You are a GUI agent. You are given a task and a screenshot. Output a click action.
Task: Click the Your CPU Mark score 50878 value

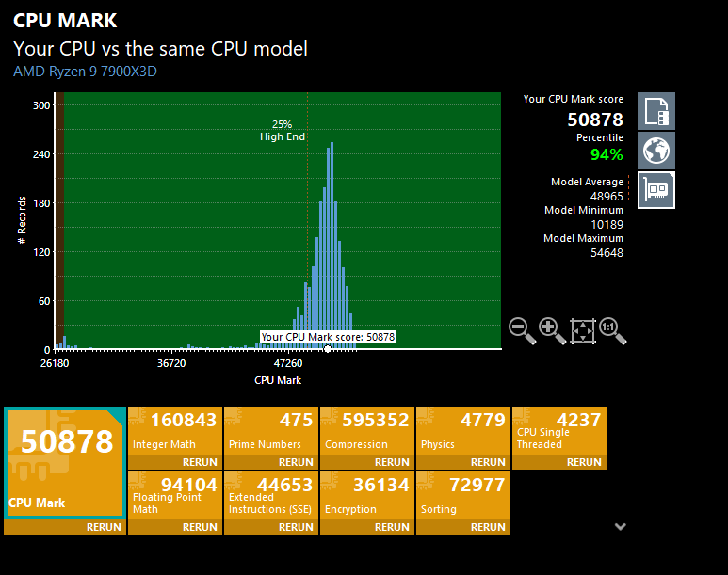(595, 120)
